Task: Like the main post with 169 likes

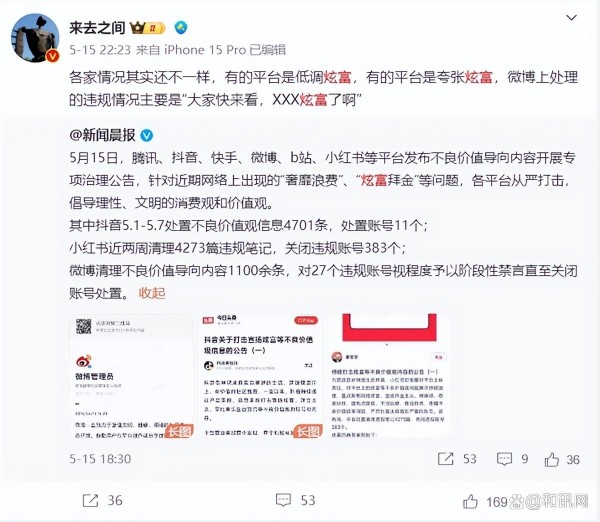Action: [470, 501]
